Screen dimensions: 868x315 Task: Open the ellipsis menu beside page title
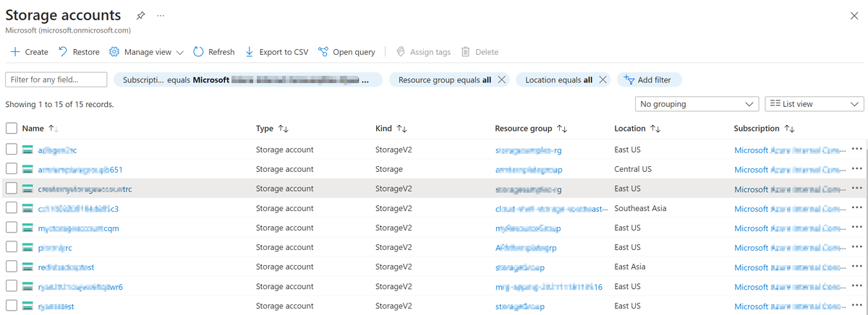coord(161,15)
